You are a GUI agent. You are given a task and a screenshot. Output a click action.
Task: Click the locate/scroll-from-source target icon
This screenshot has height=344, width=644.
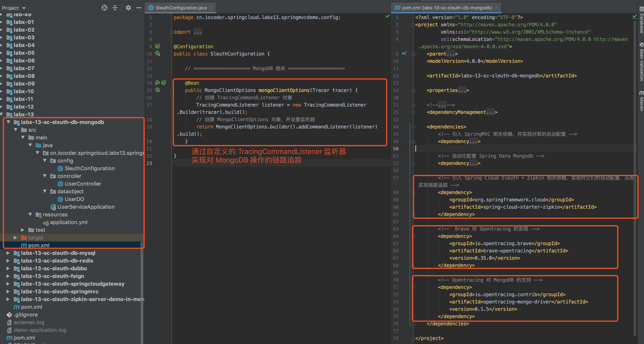(104, 8)
